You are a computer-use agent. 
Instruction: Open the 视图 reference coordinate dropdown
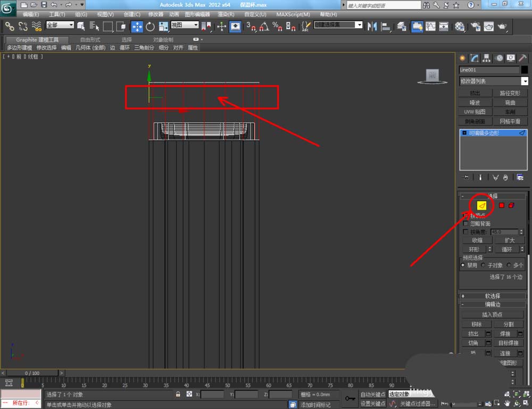coord(185,25)
